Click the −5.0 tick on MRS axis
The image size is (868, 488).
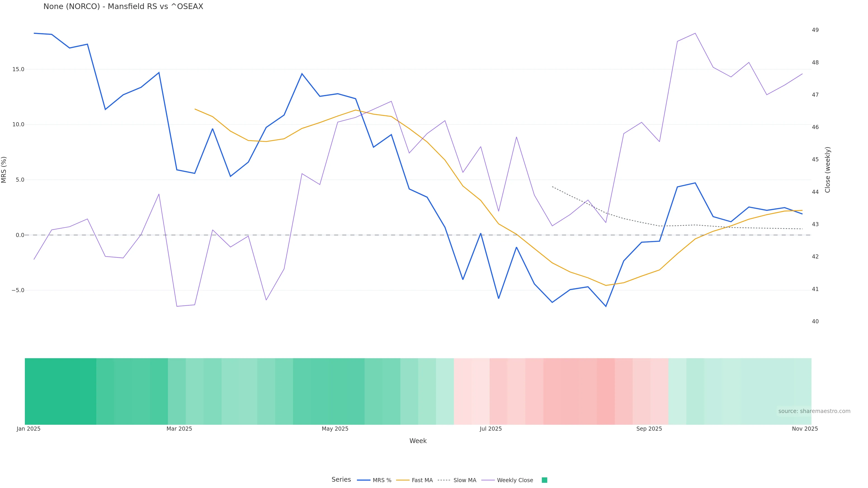point(18,290)
